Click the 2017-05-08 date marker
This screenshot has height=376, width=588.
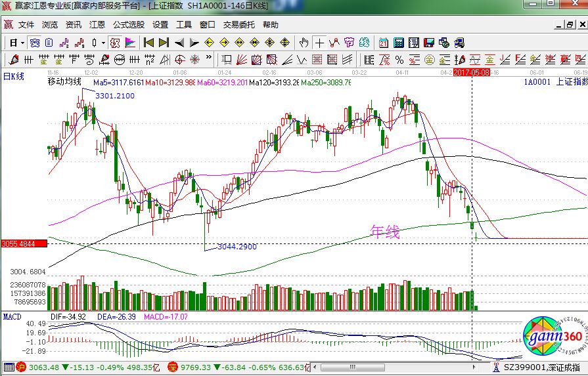471,73
